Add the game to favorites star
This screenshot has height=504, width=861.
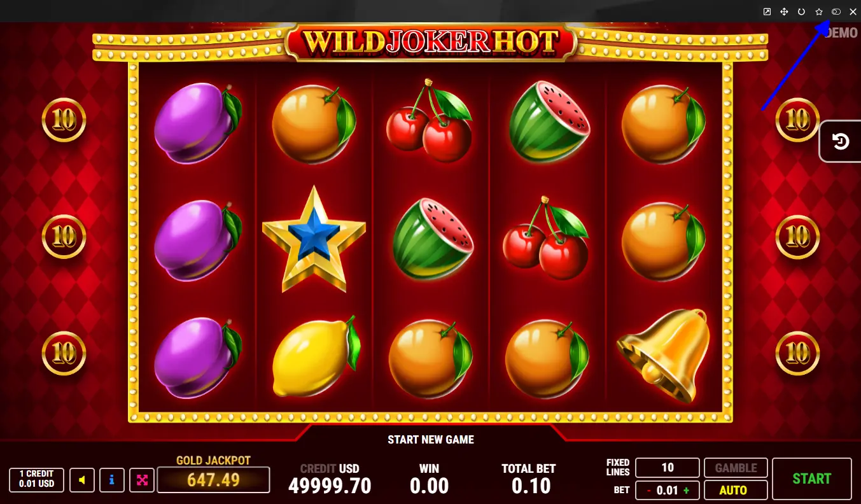(x=819, y=11)
